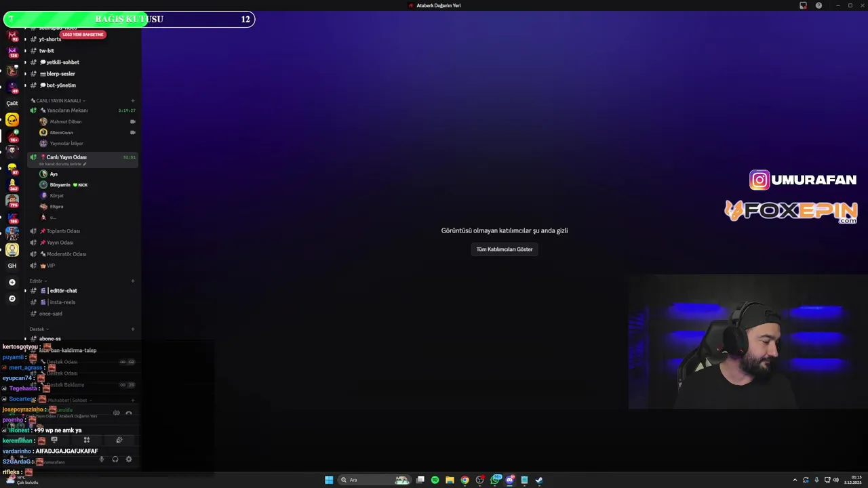Screen dimensions: 868x488
Task: Collapse the Editör category
Action: point(38,281)
